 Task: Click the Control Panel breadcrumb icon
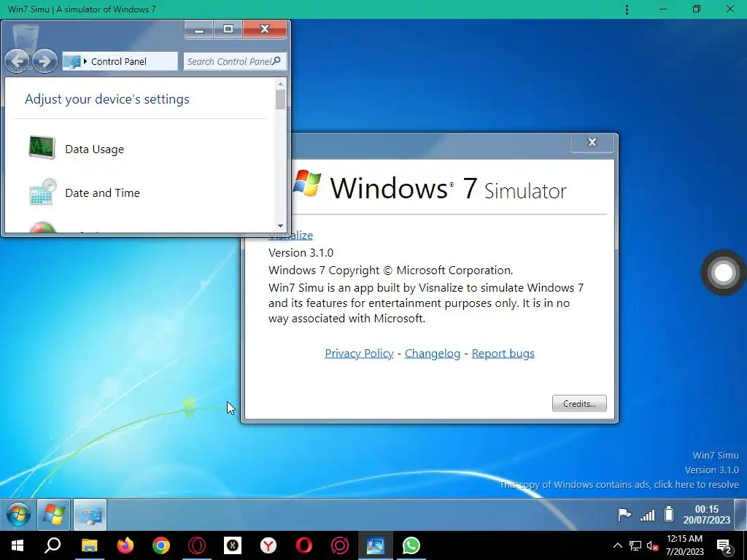[72, 61]
